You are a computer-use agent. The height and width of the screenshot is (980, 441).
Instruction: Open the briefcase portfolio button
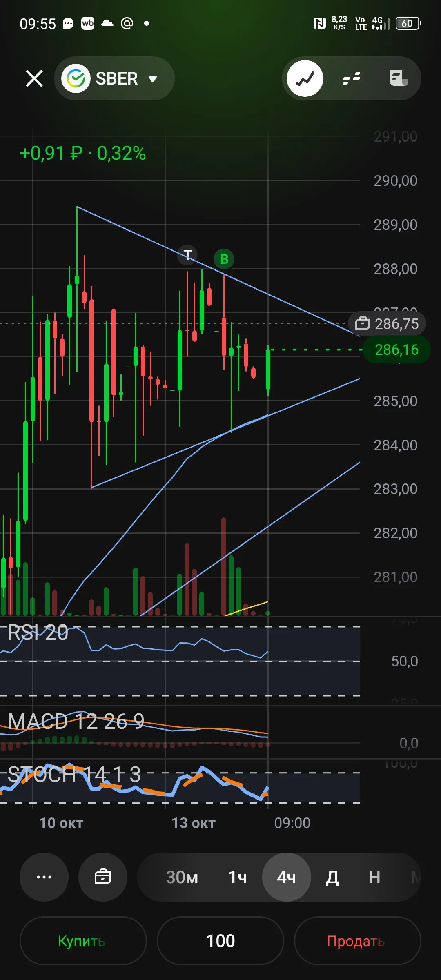103,877
